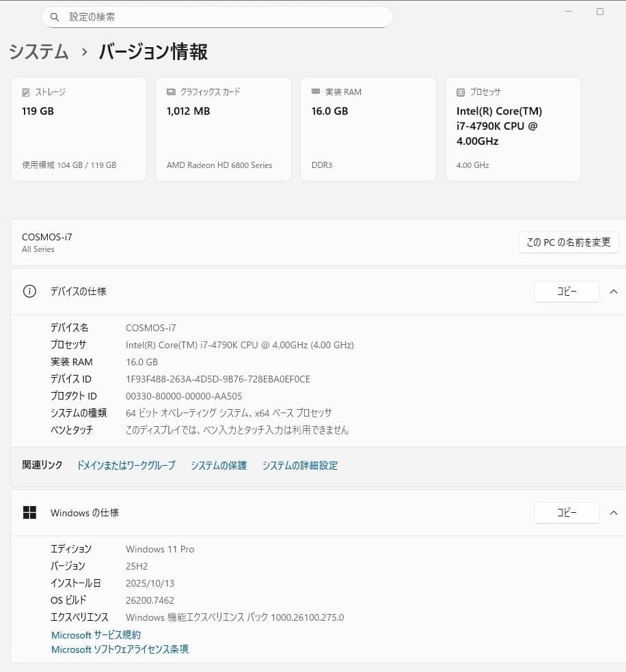626x672 pixels.
Task: Rename PC with この PC の名前を変更
Action: coord(569,242)
